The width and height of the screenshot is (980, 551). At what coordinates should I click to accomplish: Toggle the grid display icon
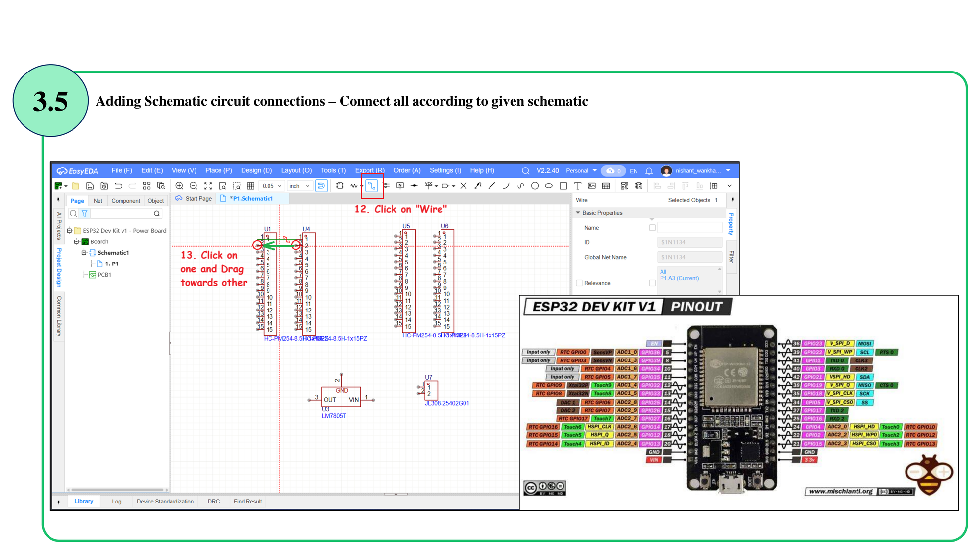point(250,186)
